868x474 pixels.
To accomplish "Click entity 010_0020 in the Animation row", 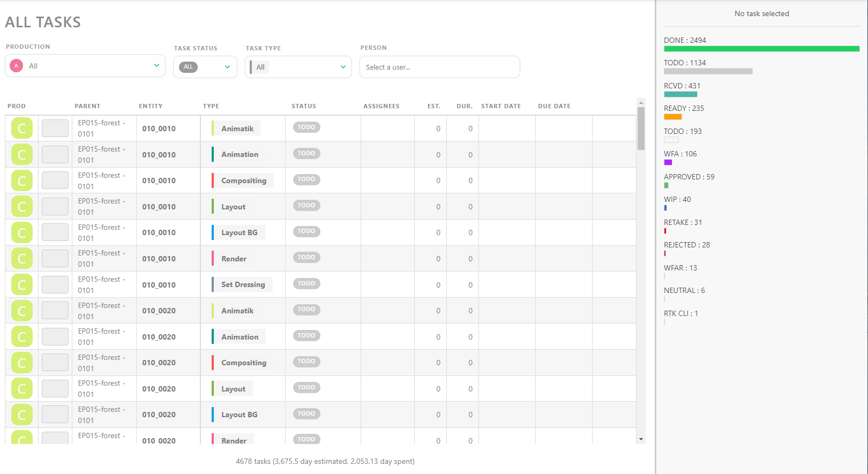I will (159, 337).
